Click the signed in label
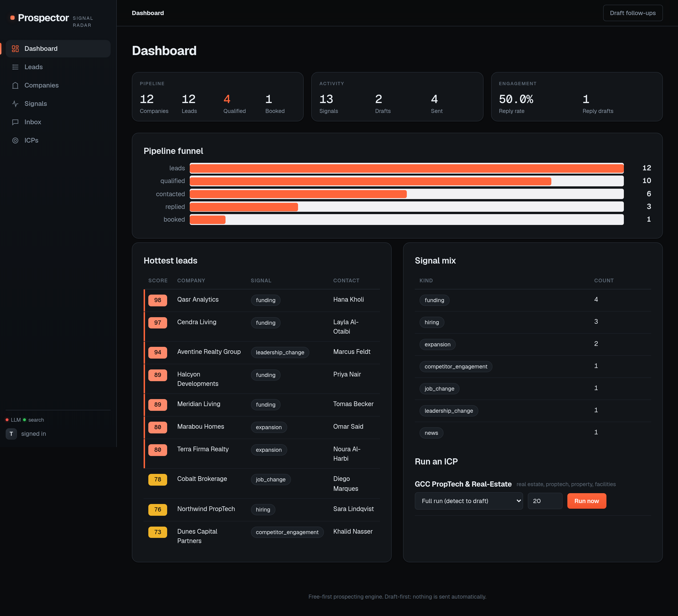The width and height of the screenshot is (678, 616). click(x=34, y=434)
